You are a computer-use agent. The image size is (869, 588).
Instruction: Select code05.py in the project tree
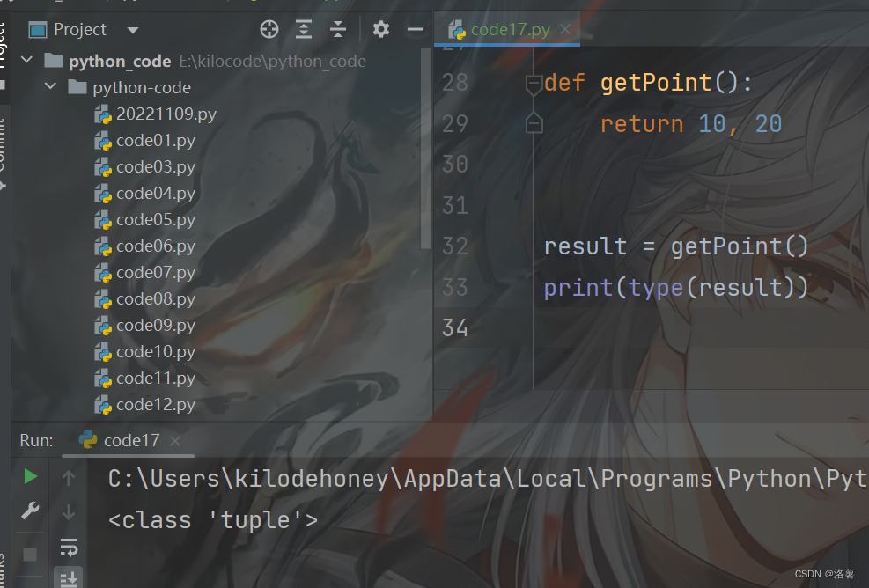coord(144,220)
